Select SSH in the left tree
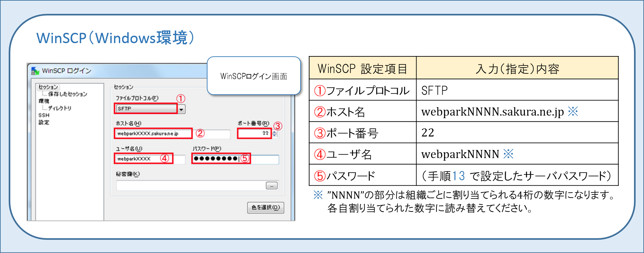The height and width of the screenshot is (253, 644). point(44,115)
